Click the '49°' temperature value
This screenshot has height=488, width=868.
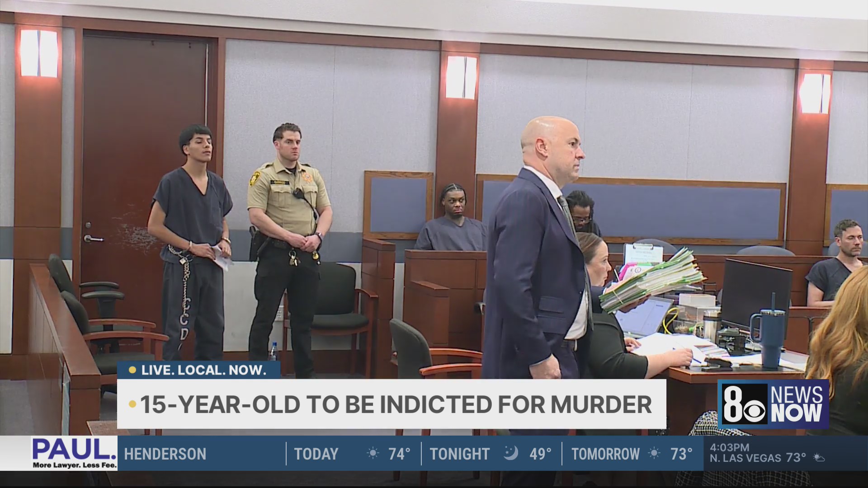tap(540, 454)
